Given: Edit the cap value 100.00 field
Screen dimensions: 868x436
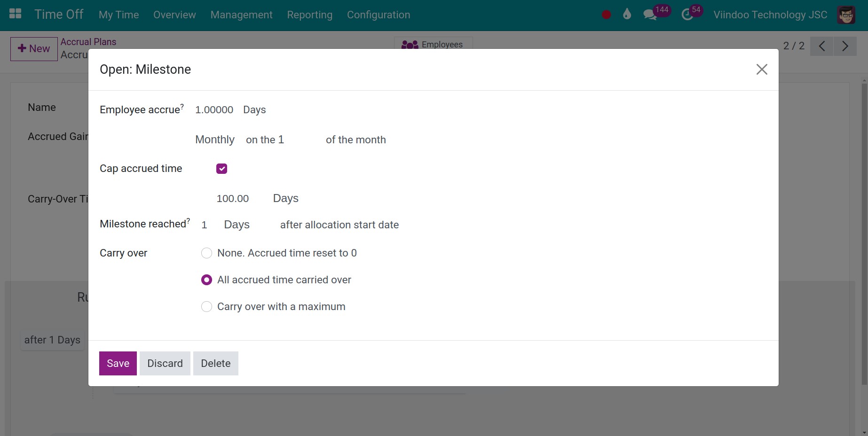Looking at the screenshot, I should point(233,198).
